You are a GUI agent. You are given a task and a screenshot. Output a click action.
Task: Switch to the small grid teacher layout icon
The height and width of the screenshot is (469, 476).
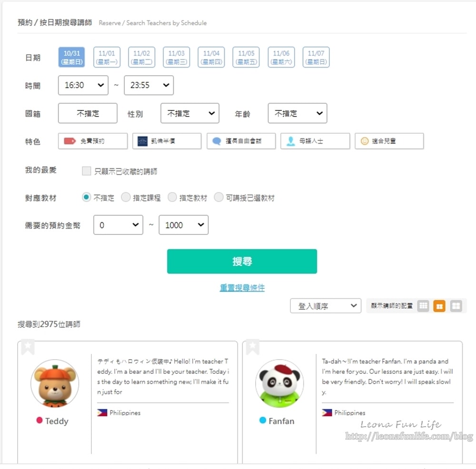(x=423, y=306)
